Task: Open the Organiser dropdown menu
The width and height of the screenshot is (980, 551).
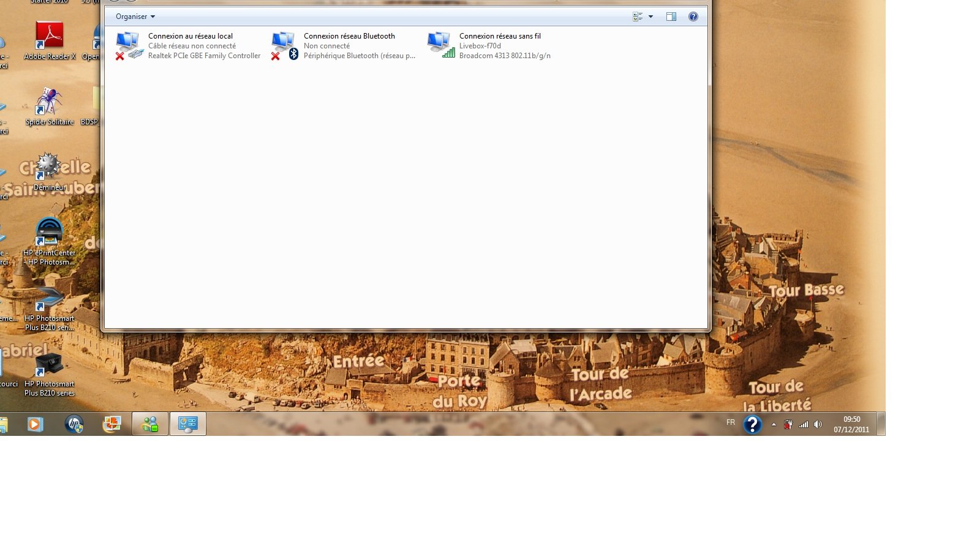Action: point(135,17)
